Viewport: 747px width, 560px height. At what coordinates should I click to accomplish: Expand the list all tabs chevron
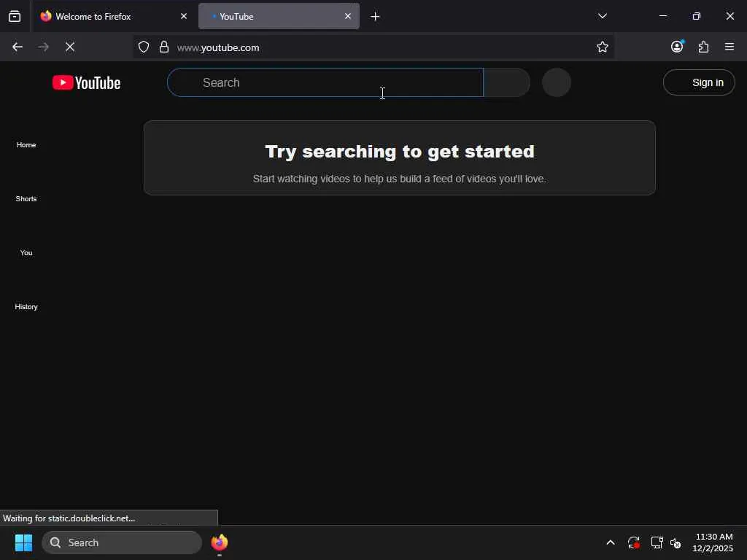pyautogui.click(x=602, y=16)
